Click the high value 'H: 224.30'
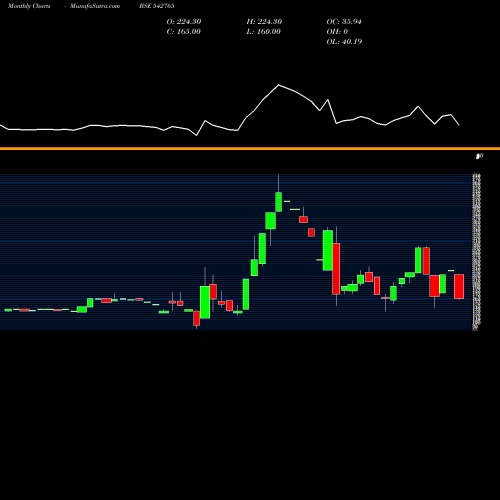 point(264,22)
